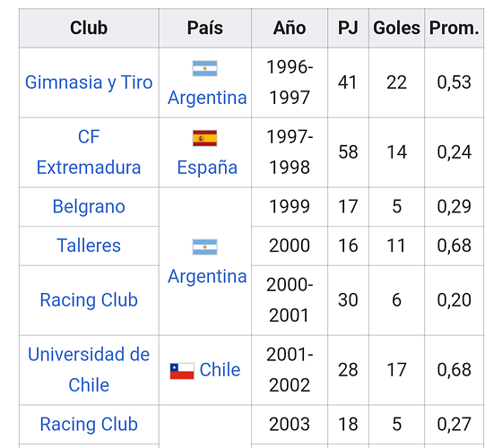
Task: Open the España country link
Action: 207,168
